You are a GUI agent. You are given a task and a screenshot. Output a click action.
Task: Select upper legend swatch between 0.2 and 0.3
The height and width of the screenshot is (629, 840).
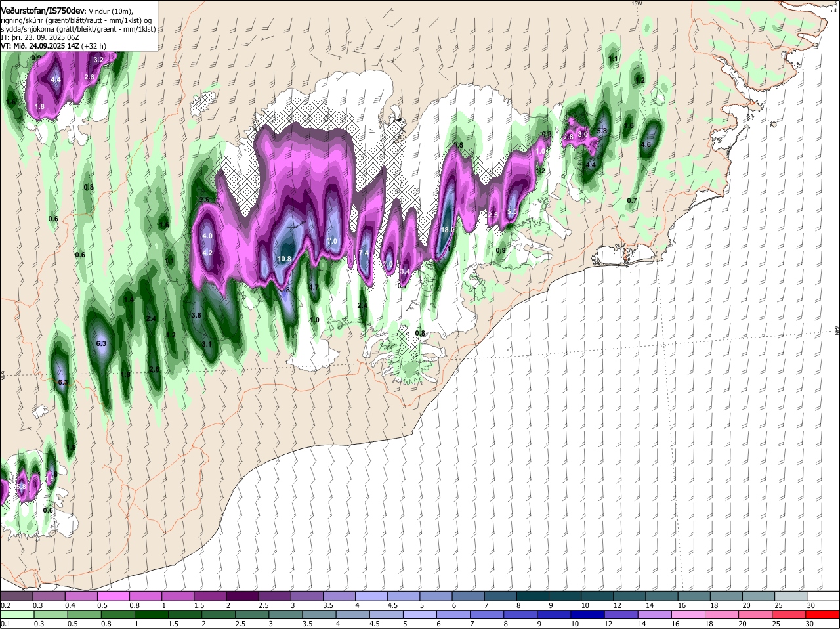[x=16, y=596]
